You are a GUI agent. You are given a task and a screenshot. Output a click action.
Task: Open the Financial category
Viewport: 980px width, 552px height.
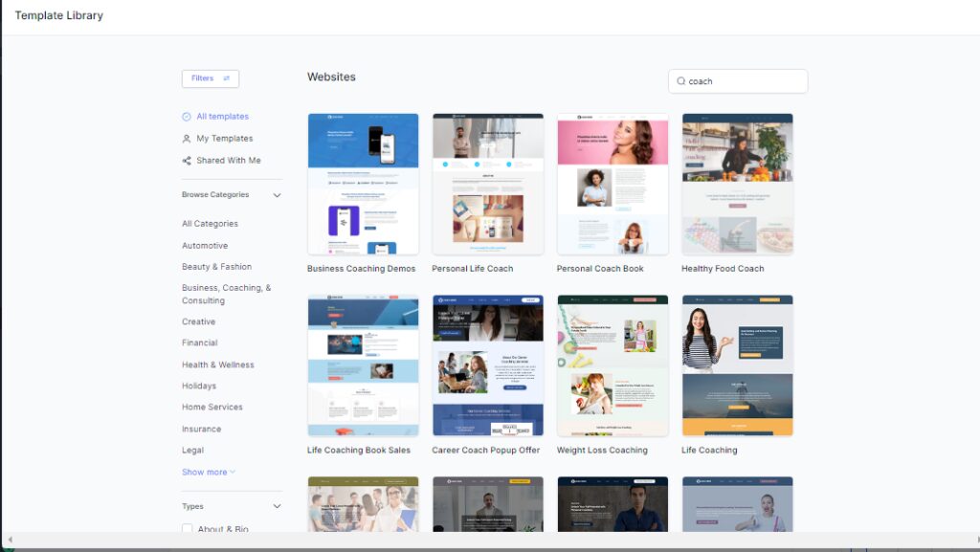point(200,342)
